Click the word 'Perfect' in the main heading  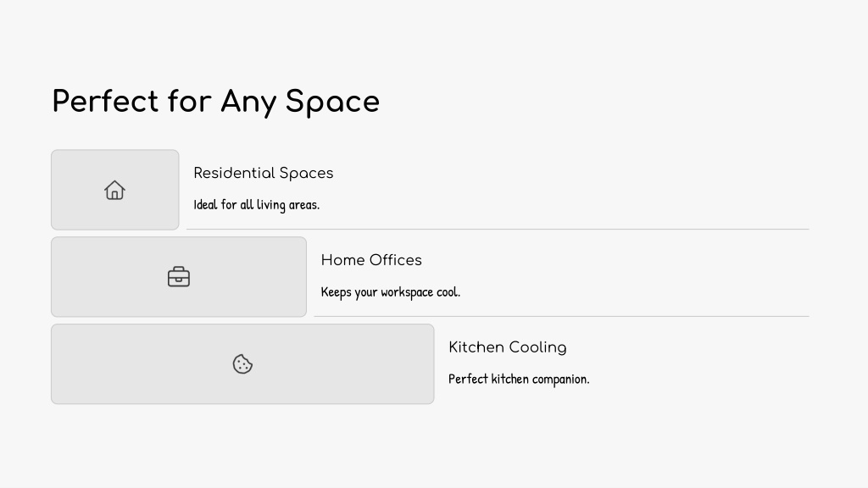pos(105,102)
